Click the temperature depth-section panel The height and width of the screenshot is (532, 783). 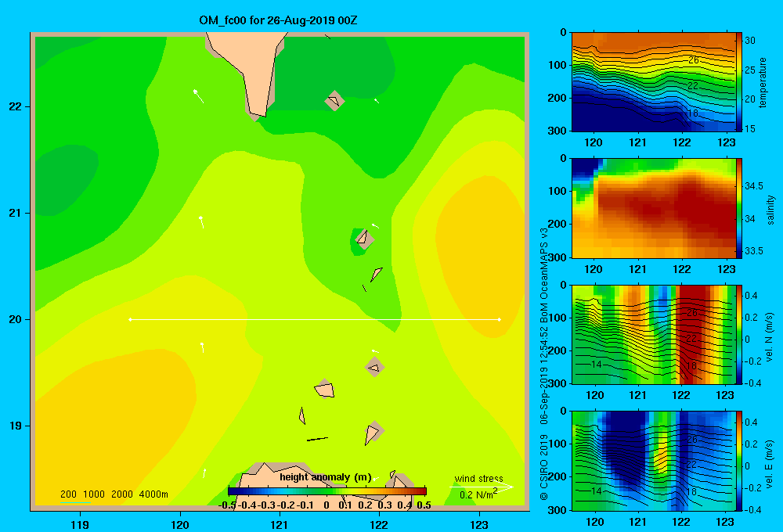pyautogui.click(x=653, y=82)
